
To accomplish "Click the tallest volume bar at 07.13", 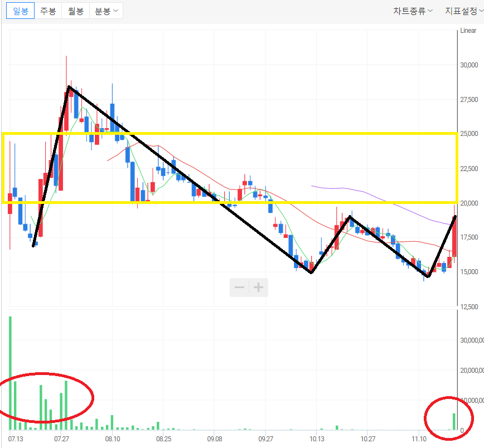I will tap(10, 373).
